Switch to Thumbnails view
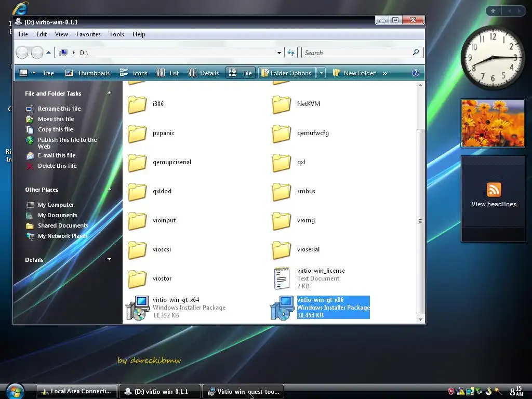The image size is (532, 399). (x=87, y=73)
